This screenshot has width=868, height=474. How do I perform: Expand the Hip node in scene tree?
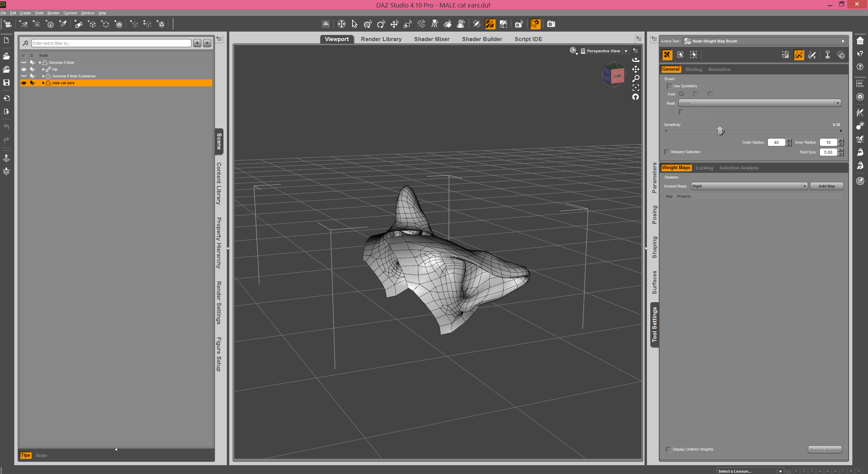coord(43,69)
